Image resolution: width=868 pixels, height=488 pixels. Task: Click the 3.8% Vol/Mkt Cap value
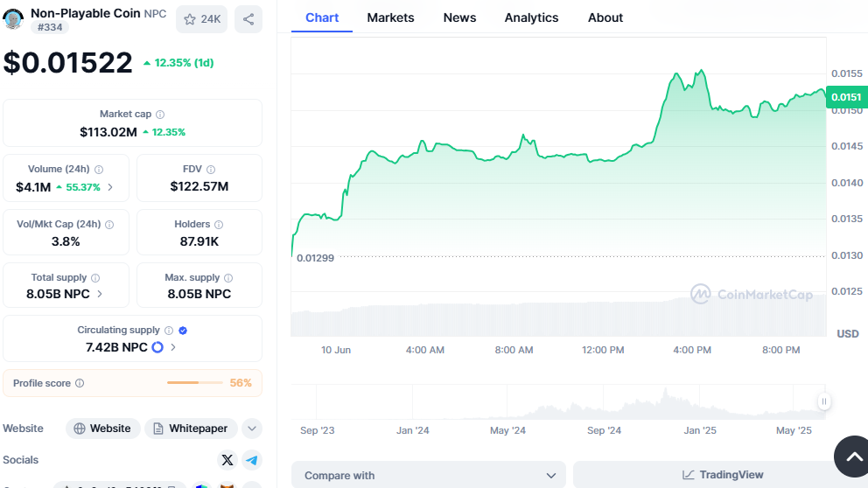click(x=66, y=241)
